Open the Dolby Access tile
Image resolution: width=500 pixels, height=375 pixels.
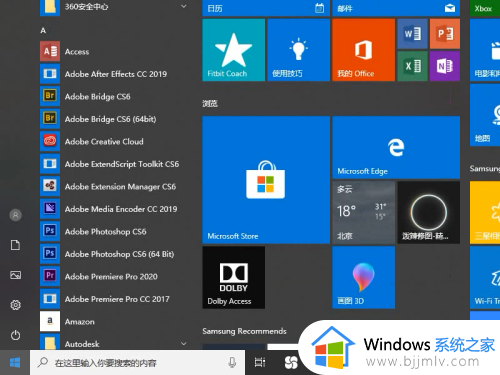(233, 277)
